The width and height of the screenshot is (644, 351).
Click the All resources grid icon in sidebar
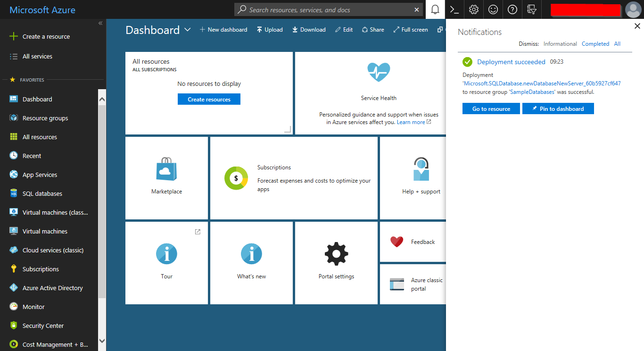click(14, 137)
